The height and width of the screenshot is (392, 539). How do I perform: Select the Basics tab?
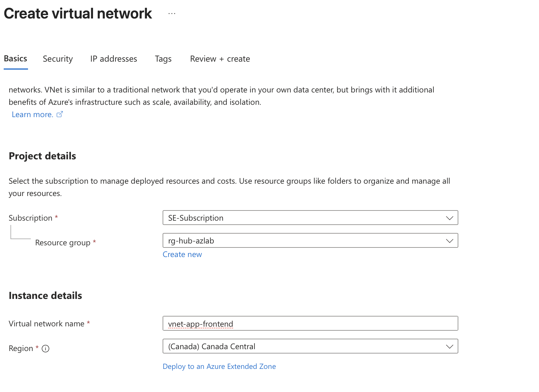click(16, 59)
